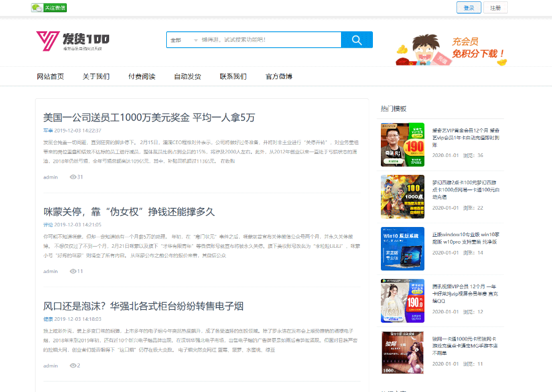Click the 登录 login button
Screen dimensions: 552x392
(x=469, y=8)
